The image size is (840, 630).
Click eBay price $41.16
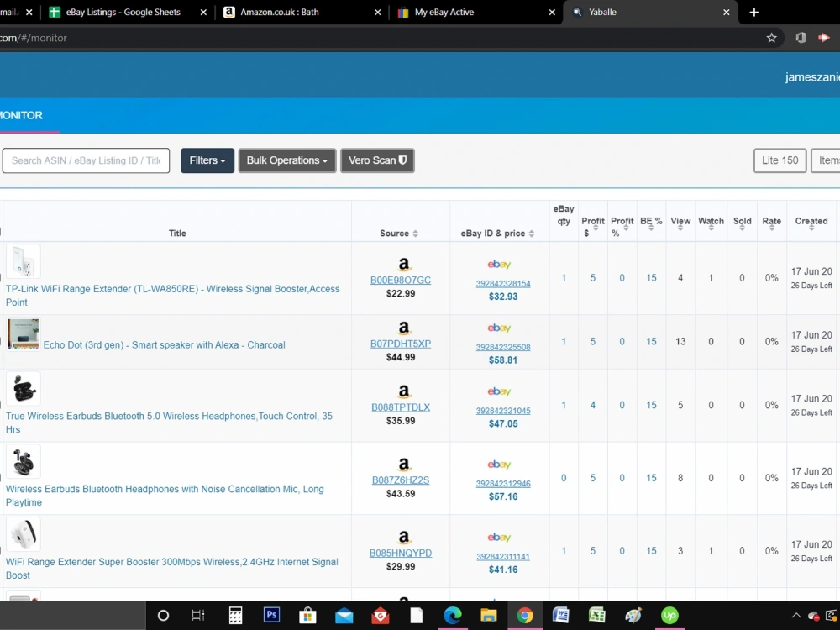[x=503, y=570]
